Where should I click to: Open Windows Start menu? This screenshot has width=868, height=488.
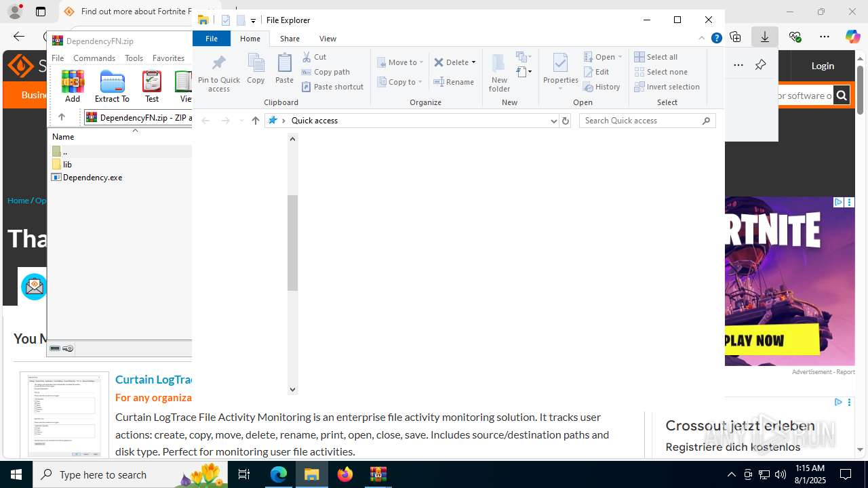pos(16,474)
